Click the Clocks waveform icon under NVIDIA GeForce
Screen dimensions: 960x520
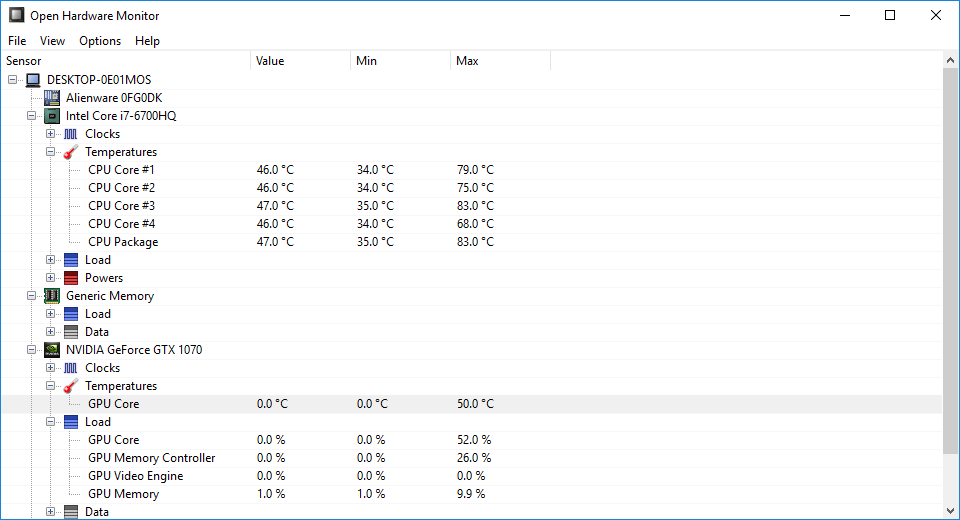pos(71,368)
